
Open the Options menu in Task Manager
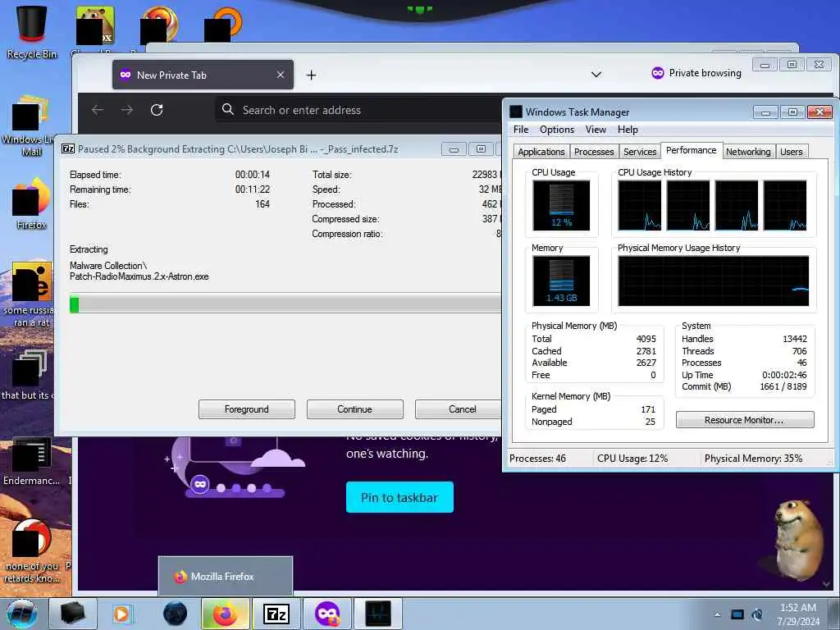(557, 130)
